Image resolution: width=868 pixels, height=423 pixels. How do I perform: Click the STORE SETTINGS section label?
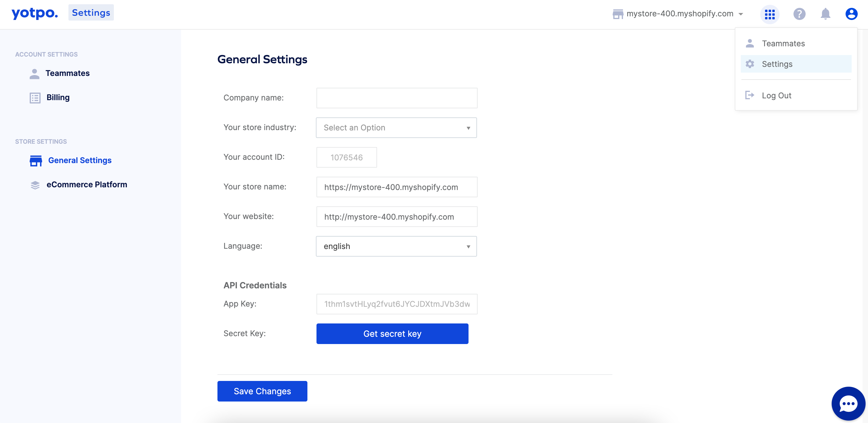click(x=41, y=142)
